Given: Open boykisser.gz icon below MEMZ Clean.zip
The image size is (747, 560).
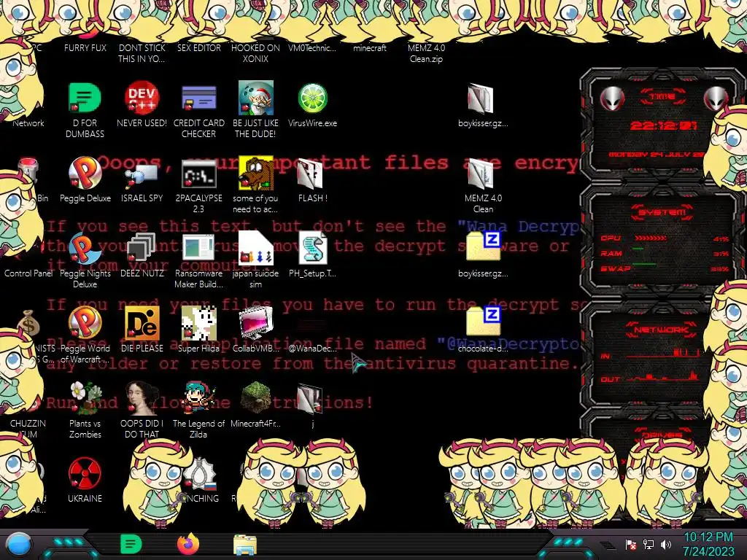Looking at the screenshot, I should 480,98.
